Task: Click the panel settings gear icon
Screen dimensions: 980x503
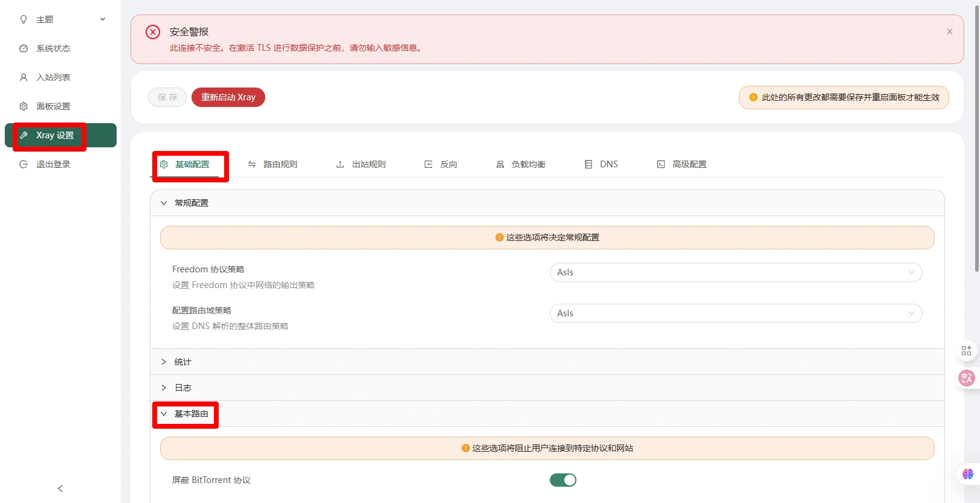Action: tap(24, 106)
